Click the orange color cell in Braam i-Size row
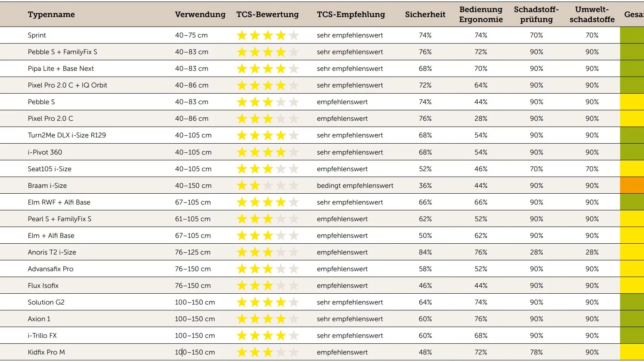 click(632, 185)
